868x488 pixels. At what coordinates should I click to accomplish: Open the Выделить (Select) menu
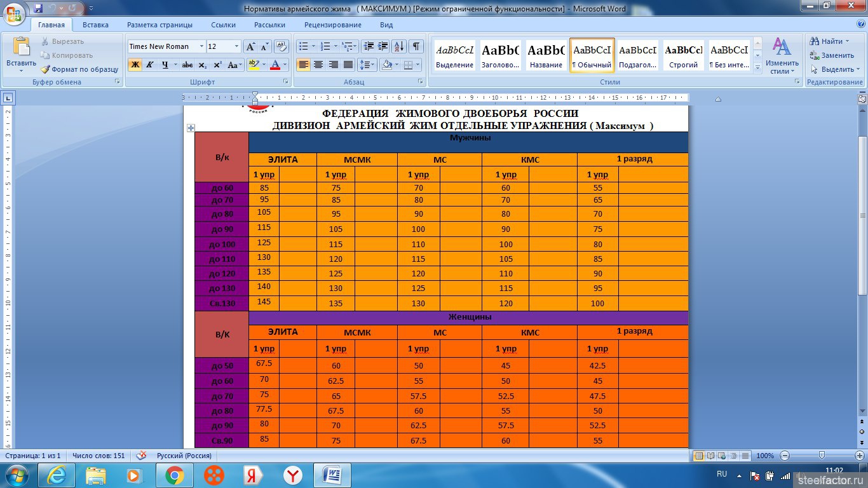click(835, 69)
